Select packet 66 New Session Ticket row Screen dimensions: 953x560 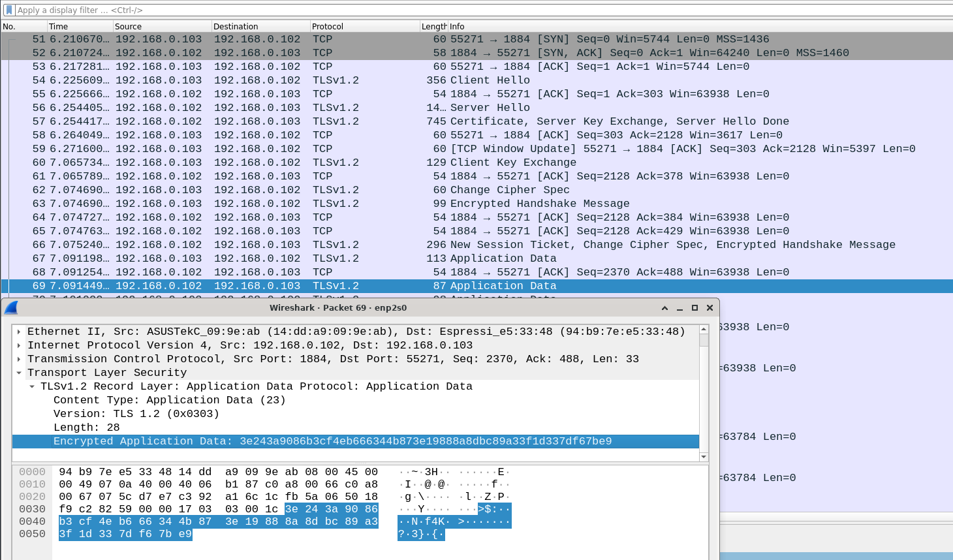point(261,244)
